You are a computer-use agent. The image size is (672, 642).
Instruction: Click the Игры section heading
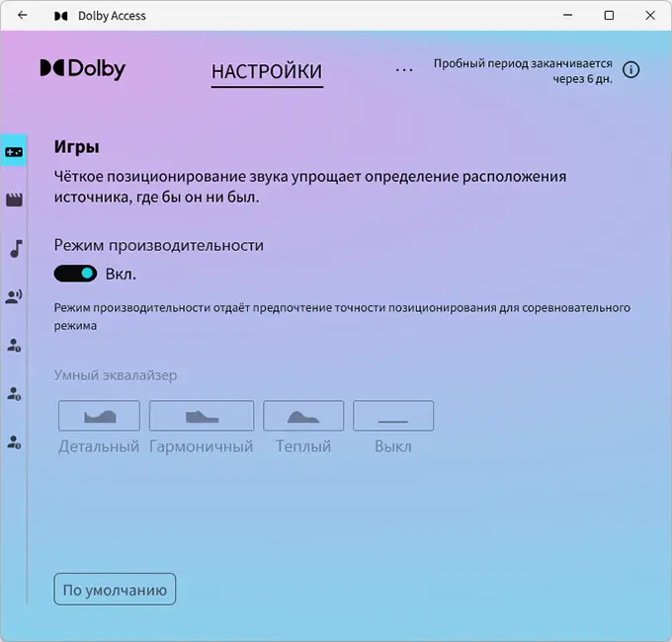coord(77,147)
